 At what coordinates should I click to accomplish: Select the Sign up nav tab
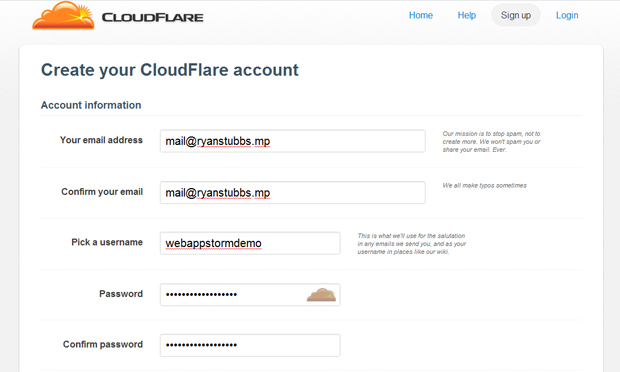(x=516, y=15)
